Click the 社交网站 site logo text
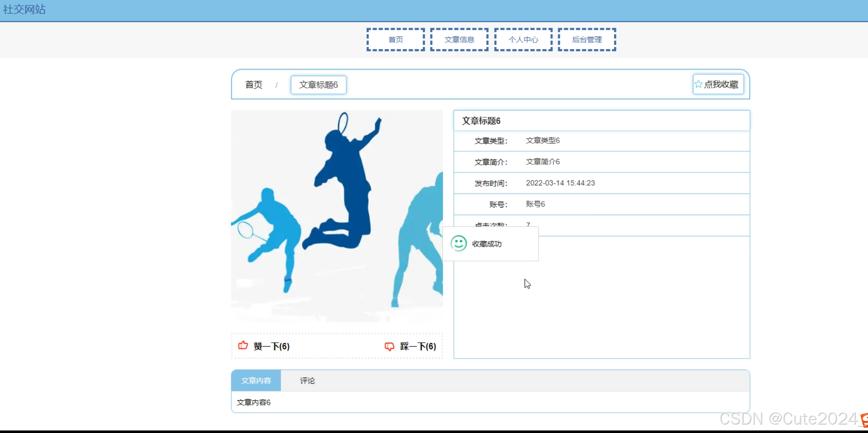This screenshot has height=433, width=868. (24, 10)
